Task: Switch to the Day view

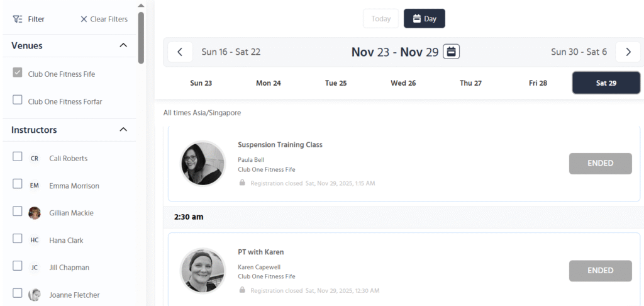Action: pyautogui.click(x=425, y=19)
